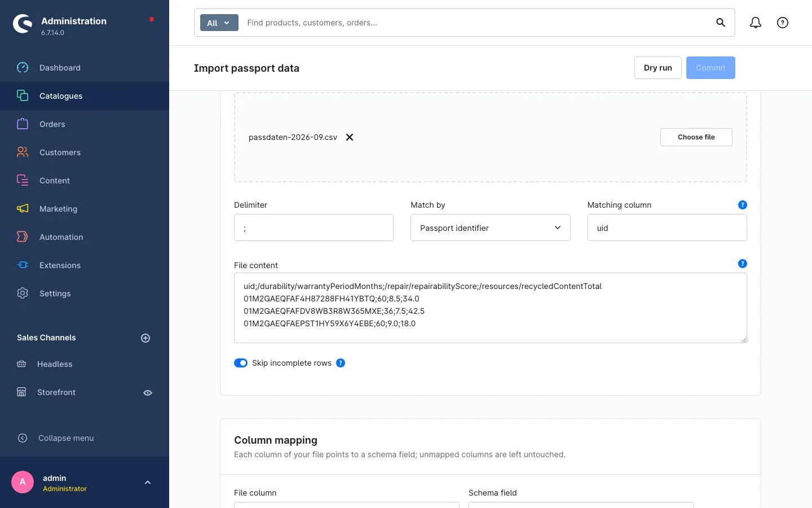
Task: Open Dashboard menu item
Action: click(85, 68)
